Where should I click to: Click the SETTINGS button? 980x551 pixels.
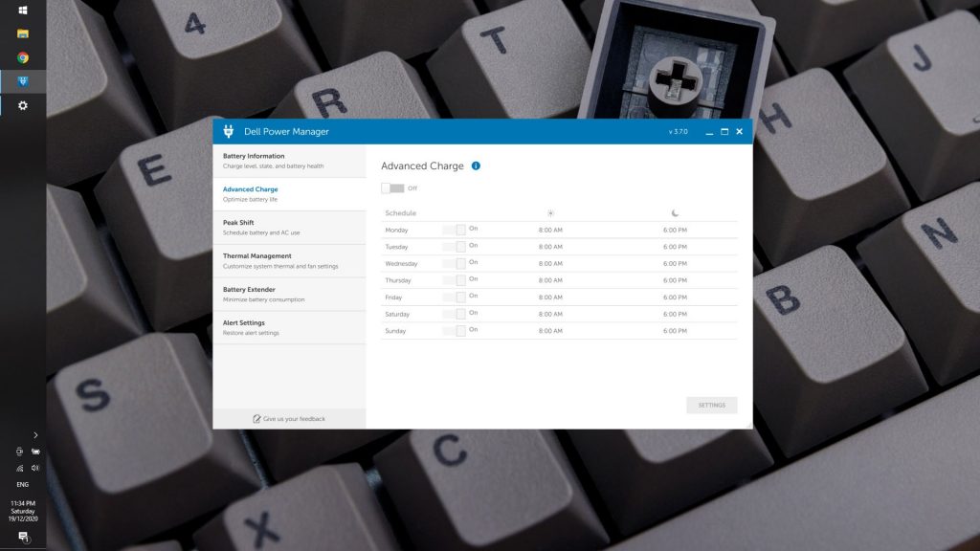(711, 405)
